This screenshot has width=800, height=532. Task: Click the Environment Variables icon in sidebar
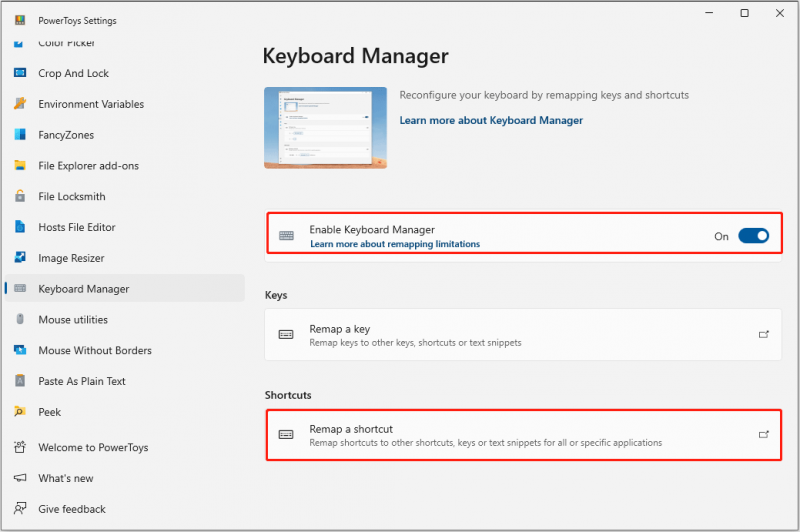20,104
